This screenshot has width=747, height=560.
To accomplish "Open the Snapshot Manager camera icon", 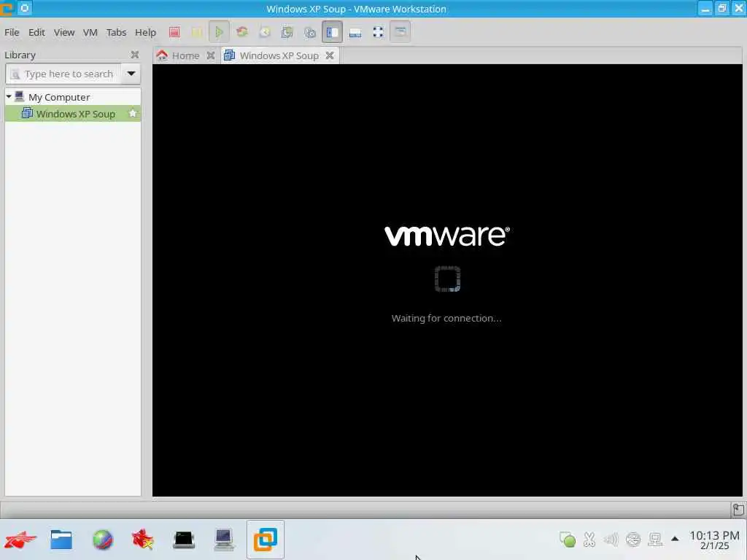I will coord(310,32).
